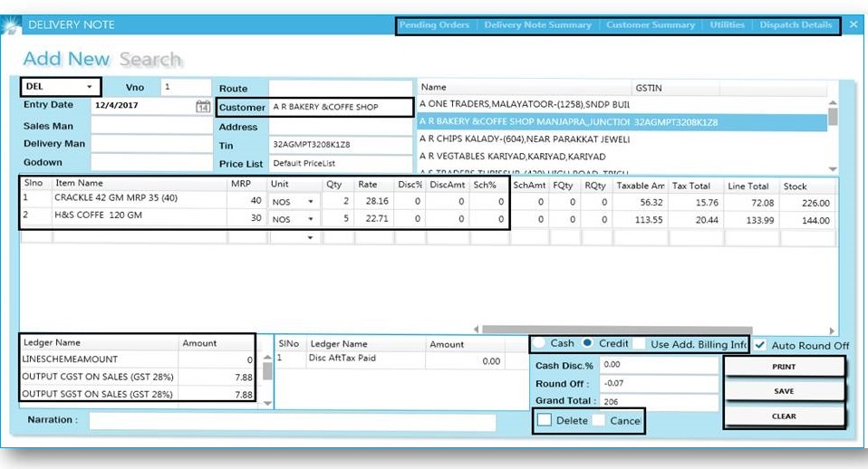Open the DEL voucher type dropdown
868x469 pixels.
[x=89, y=87]
